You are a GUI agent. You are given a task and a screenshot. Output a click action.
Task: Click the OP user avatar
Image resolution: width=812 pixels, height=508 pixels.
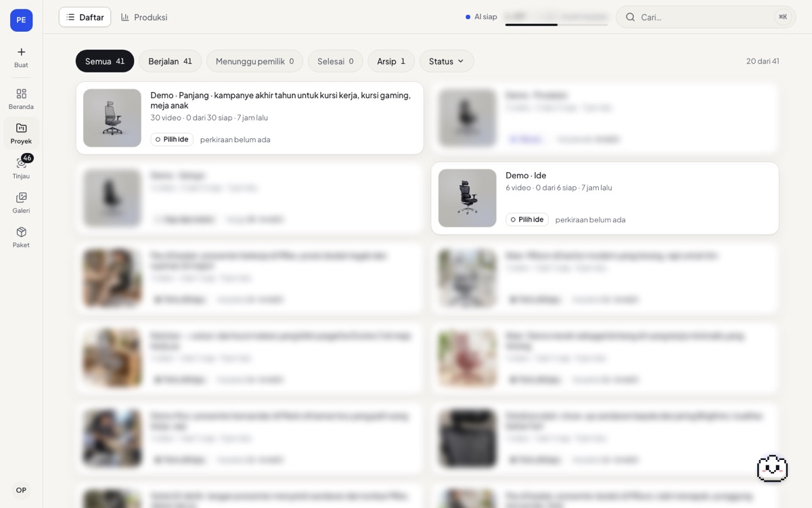(21, 490)
